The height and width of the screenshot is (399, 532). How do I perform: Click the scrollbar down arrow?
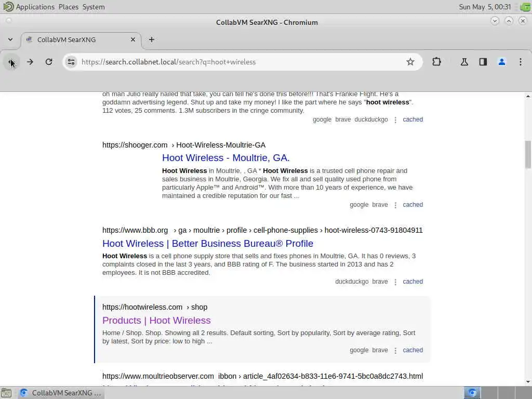pos(528,382)
